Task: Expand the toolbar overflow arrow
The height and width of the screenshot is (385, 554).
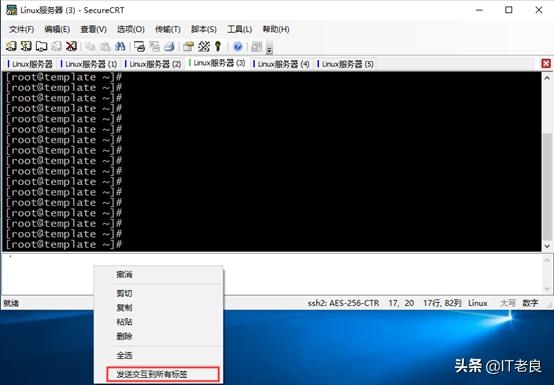Action: pyautogui.click(x=269, y=49)
